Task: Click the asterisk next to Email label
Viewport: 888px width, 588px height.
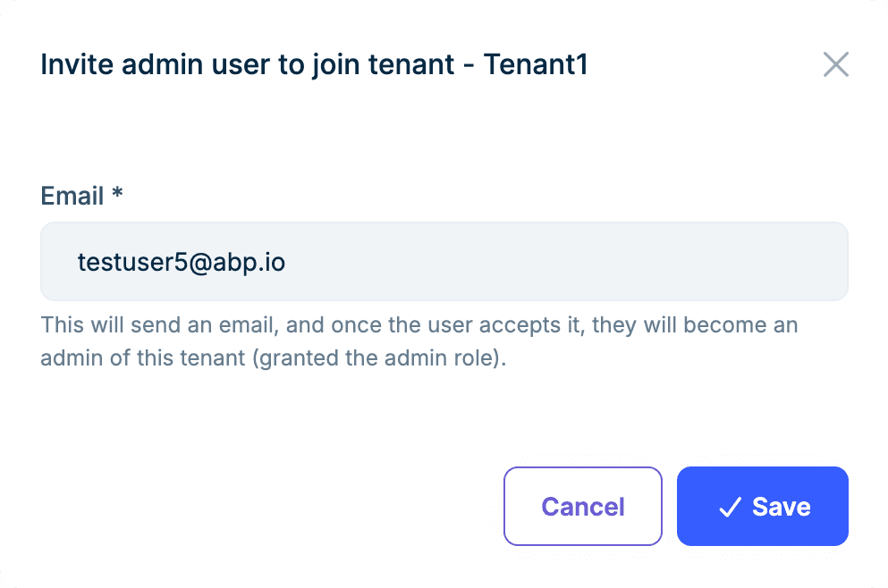Action: point(117,196)
